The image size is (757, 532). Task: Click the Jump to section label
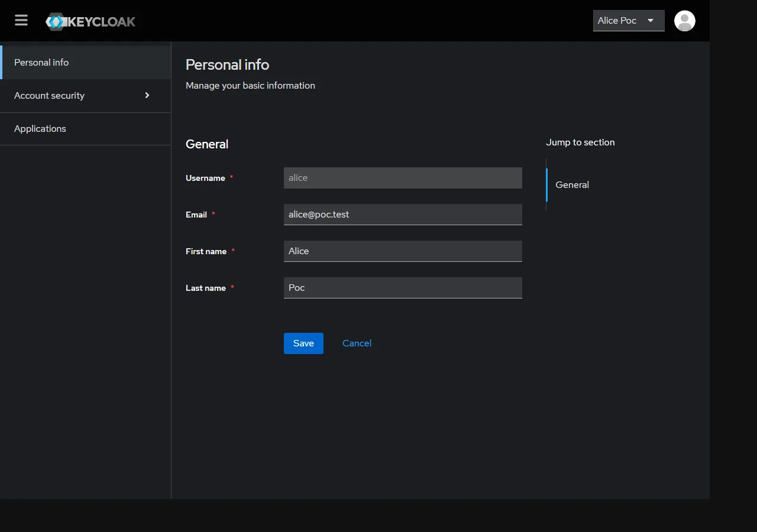pyautogui.click(x=580, y=142)
